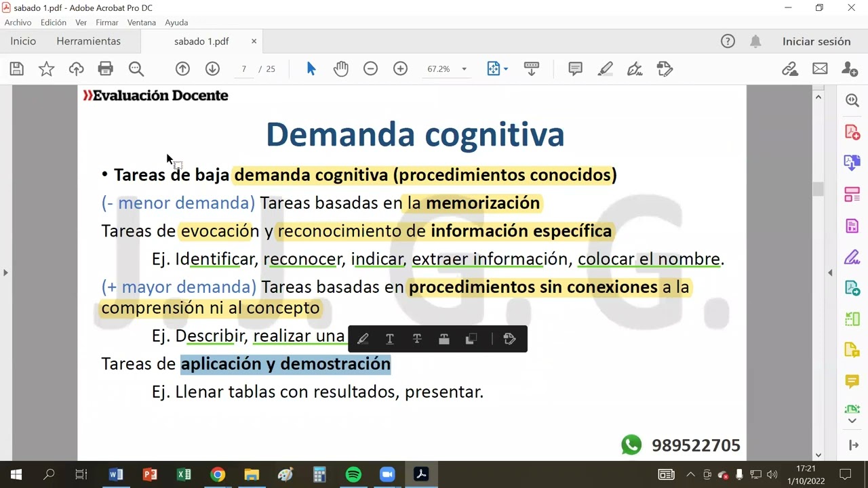Open the Organize Pages tool in the right panel

pyautogui.click(x=852, y=195)
